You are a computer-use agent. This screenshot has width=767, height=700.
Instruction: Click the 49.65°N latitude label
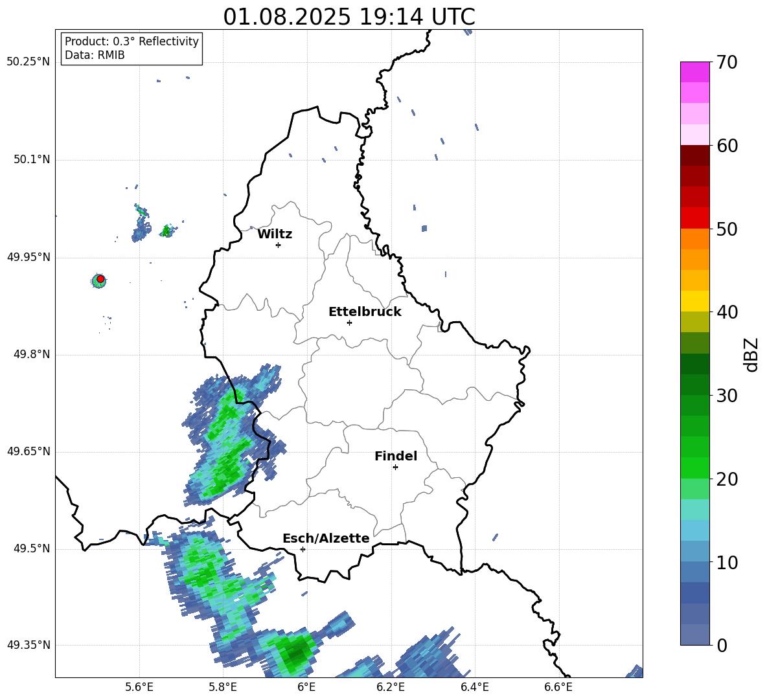point(29,451)
